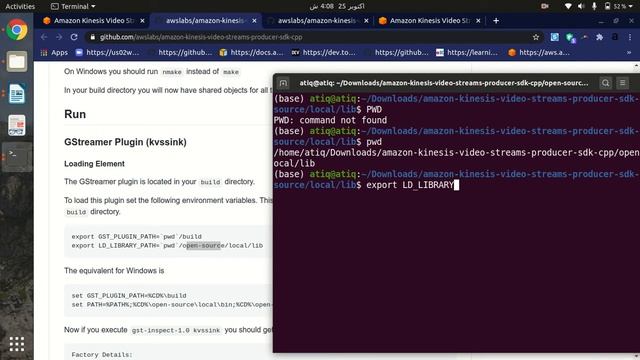640x360 pixels.
Task: Open https://docs.a... bookmark
Action: (252, 53)
